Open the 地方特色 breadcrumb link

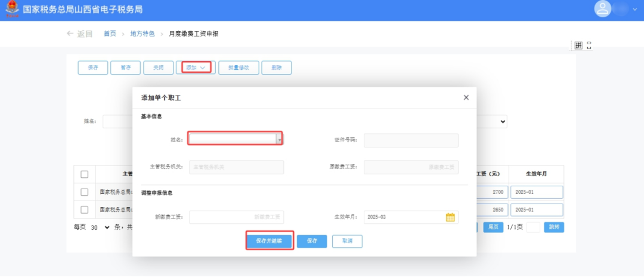tap(143, 33)
